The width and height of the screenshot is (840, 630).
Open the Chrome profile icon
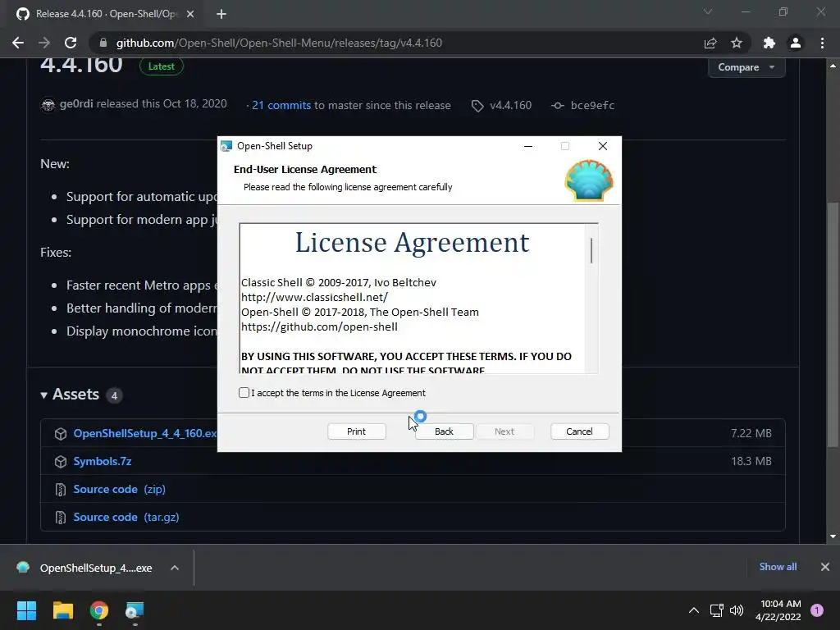pos(796,43)
